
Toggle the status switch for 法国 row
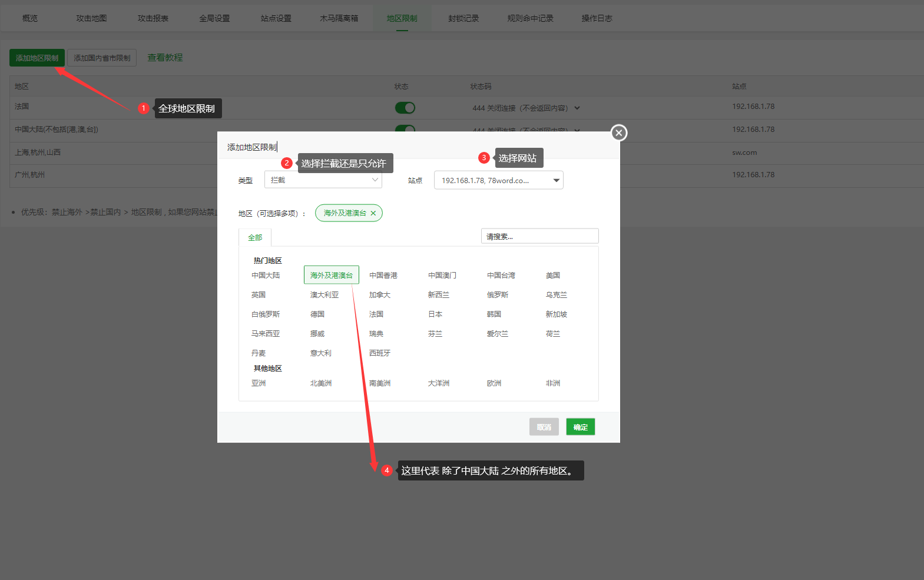pyautogui.click(x=405, y=108)
